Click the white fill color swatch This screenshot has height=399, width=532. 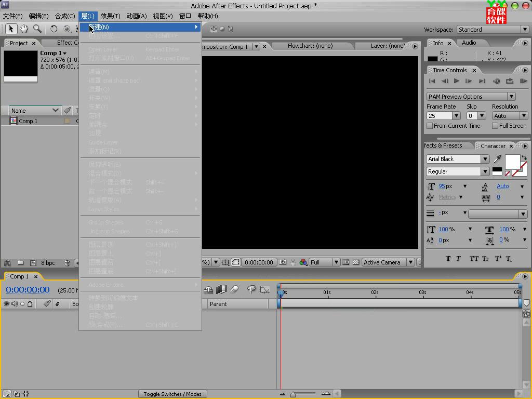tap(512, 162)
